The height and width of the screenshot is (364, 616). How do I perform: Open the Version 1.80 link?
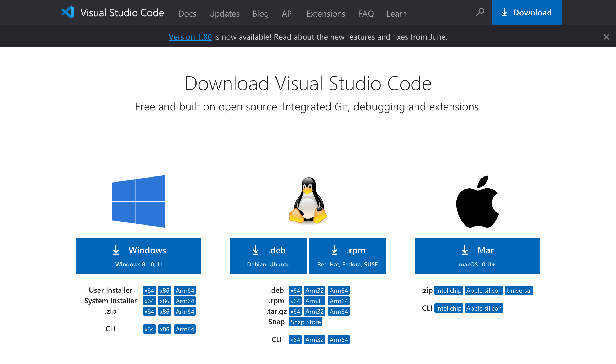pos(190,37)
